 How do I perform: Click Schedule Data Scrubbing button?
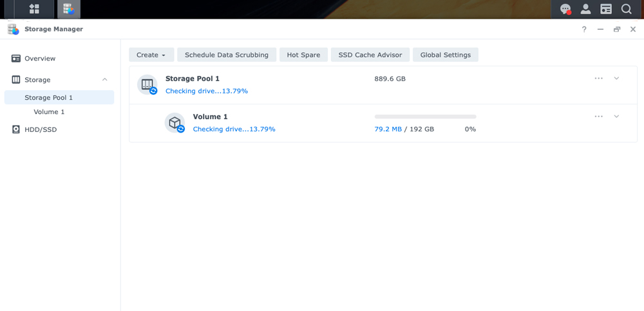point(227,55)
